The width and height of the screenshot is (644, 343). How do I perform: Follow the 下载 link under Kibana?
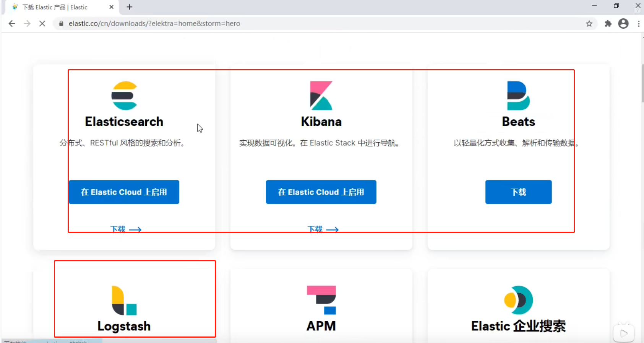[x=323, y=229]
